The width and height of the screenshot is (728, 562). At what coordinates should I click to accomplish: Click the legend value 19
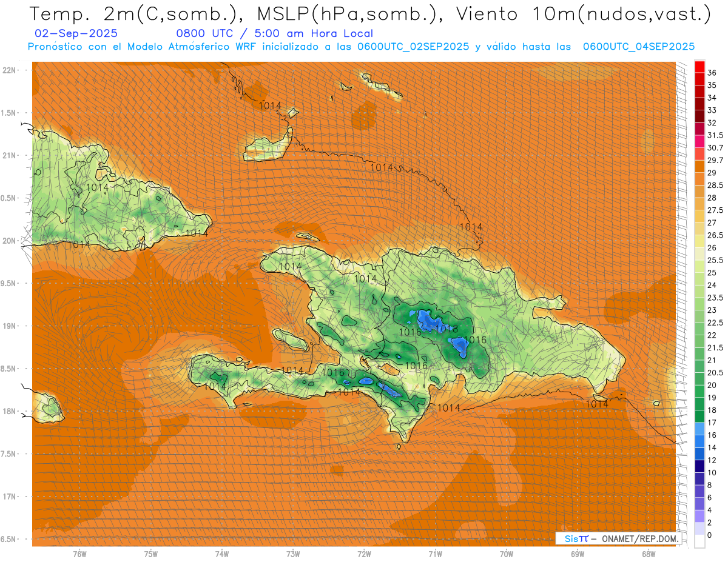point(712,398)
